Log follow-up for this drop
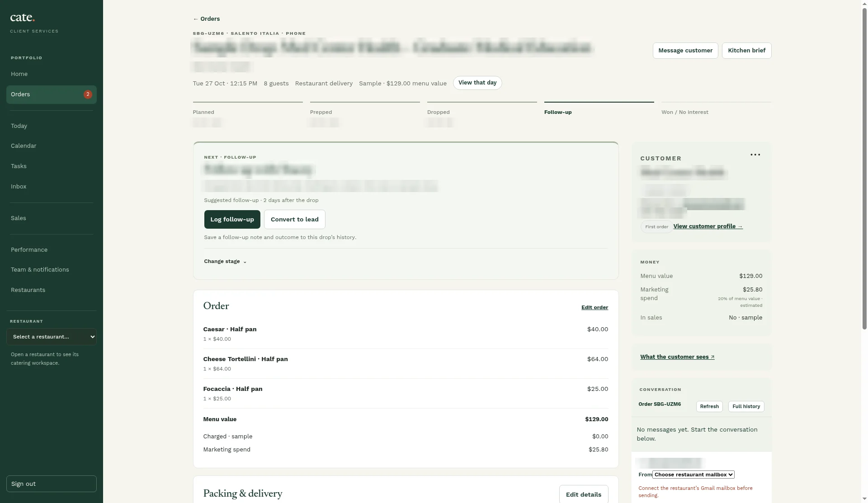This screenshot has width=868, height=503. (232, 219)
